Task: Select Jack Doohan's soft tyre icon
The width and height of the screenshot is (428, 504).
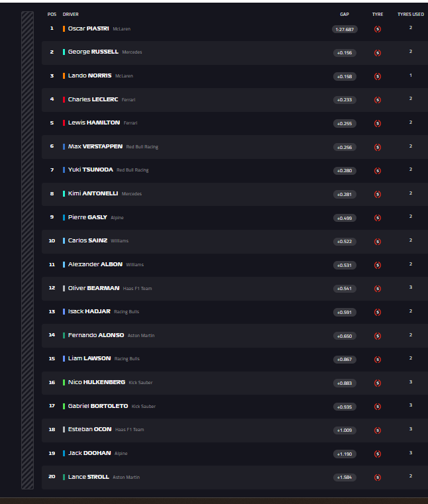Action: point(378,454)
